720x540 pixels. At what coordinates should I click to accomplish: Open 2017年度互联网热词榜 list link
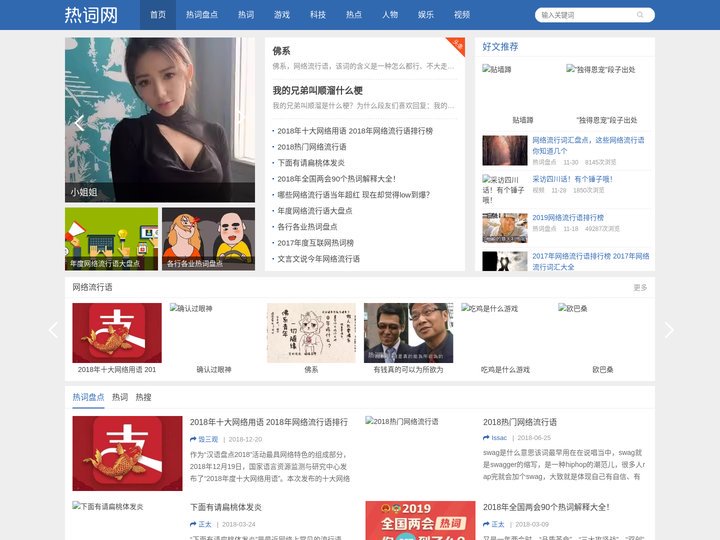coord(315,243)
